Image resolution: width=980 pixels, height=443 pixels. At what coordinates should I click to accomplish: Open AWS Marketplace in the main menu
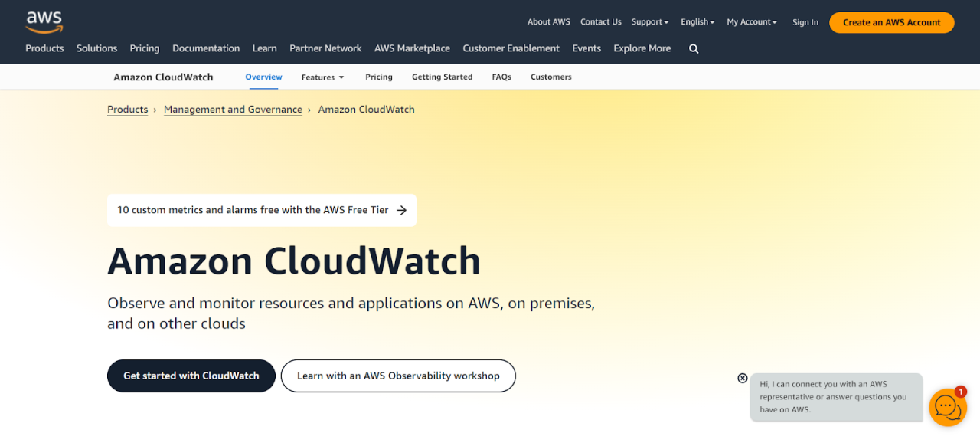(x=412, y=48)
